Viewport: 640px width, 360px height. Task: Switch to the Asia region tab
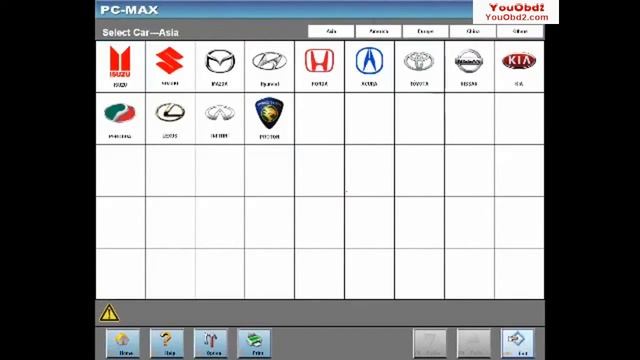click(x=331, y=31)
